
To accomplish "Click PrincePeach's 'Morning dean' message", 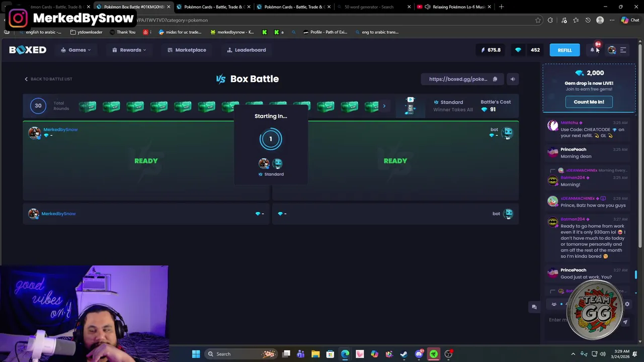I will click(x=576, y=156).
